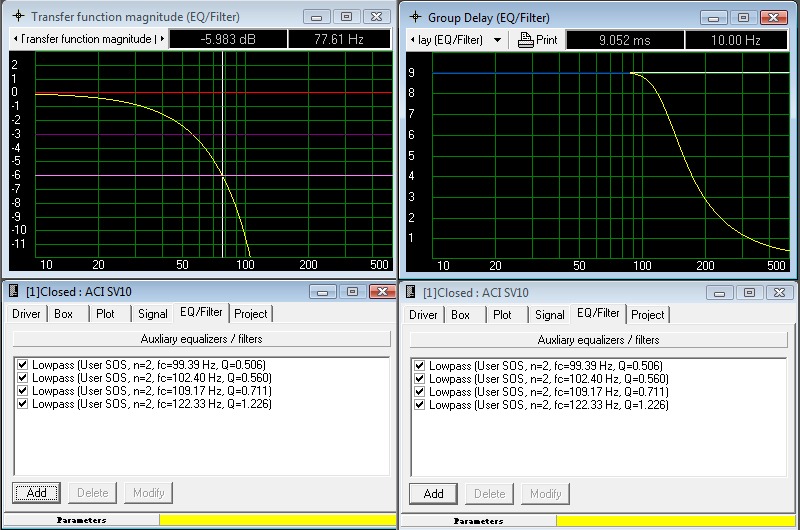Click the left arrow beside the Transfer function magnitude plot name
Viewport: 800px width, 530px height.
[15, 39]
